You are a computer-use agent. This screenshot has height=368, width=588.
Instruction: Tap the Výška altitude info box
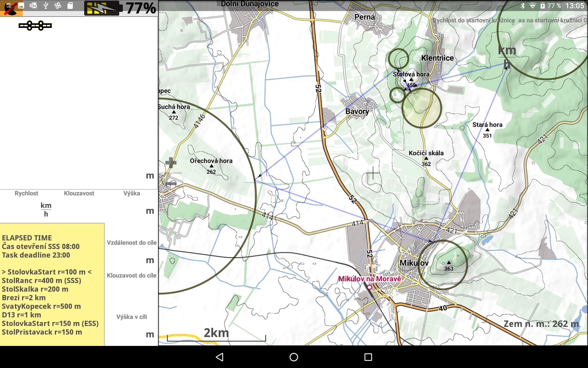coord(132,206)
